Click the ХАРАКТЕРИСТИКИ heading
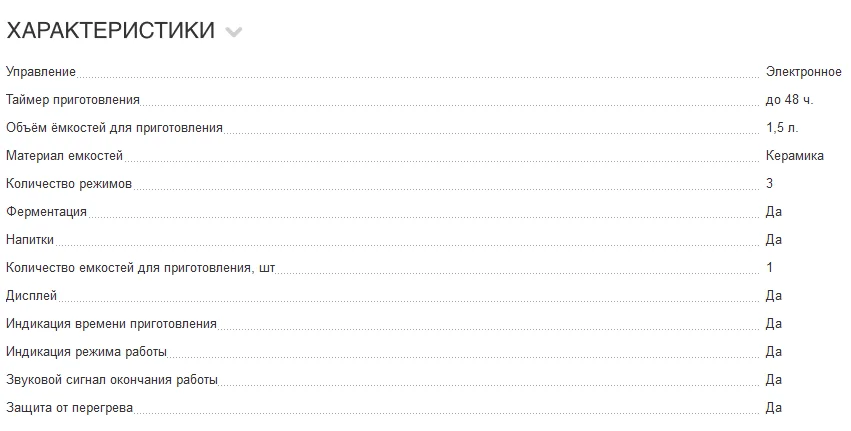Screen dimensions: 851x431 tap(111, 30)
